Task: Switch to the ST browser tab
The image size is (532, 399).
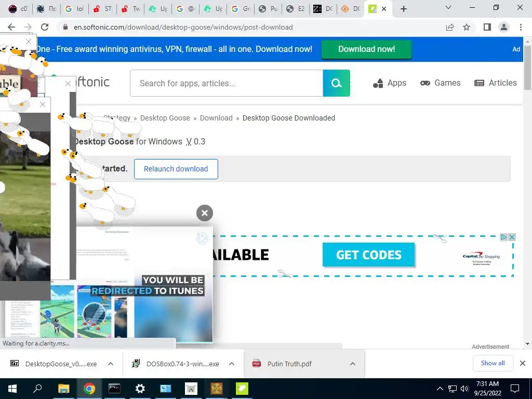Action: click(x=103, y=9)
